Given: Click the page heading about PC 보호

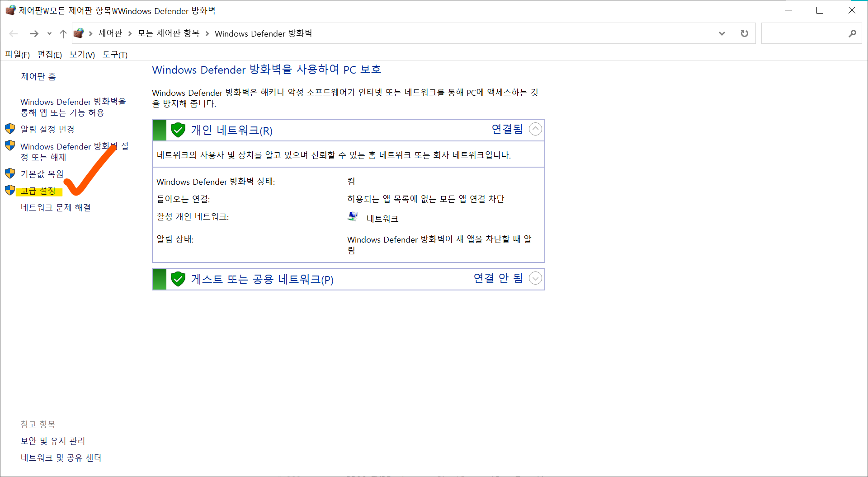Looking at the screenshot, I should tap(267, 70).
